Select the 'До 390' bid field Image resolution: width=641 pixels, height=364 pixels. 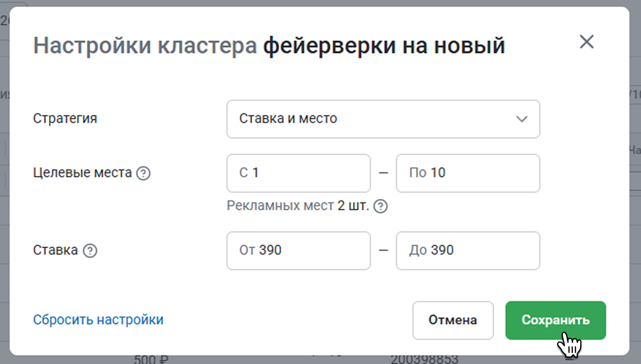coord(468,251)
